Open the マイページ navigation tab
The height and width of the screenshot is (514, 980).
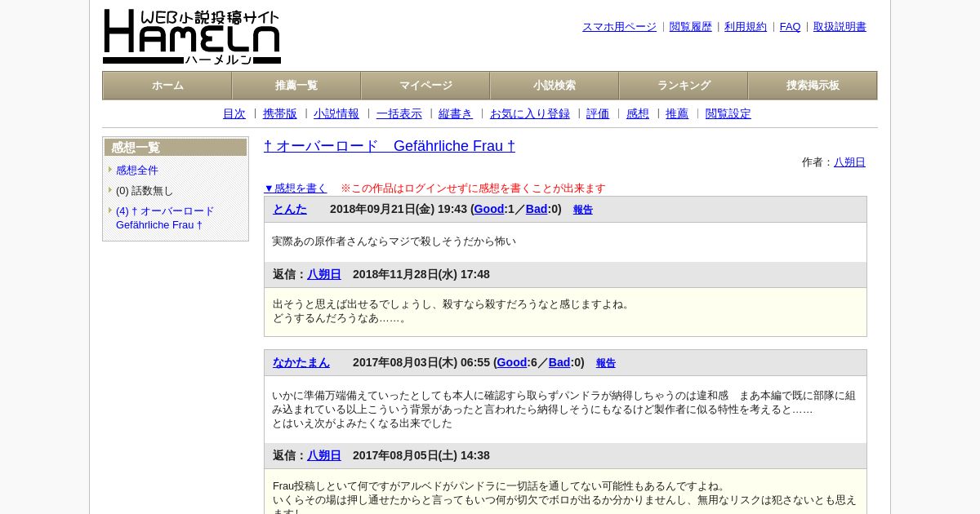click(x=425, y=86)
